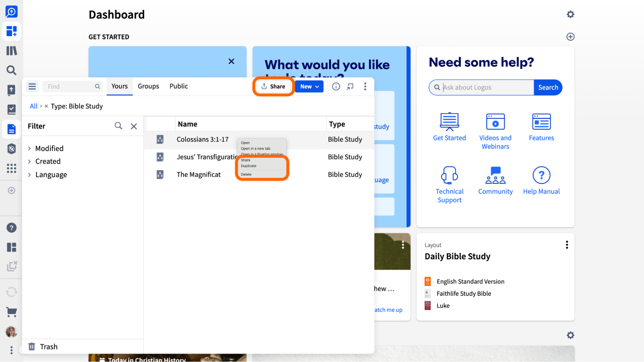Open Search from the left sidebar

pos(12,70)
